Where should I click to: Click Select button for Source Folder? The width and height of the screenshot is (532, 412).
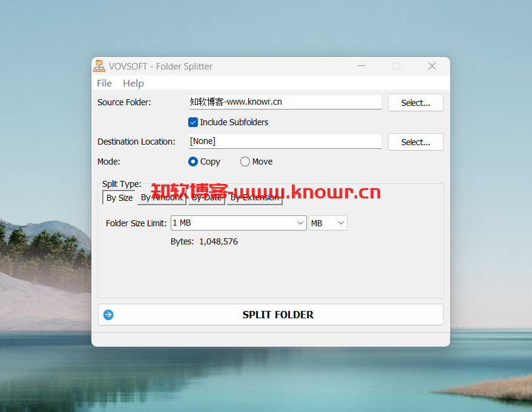click(415, 103)
